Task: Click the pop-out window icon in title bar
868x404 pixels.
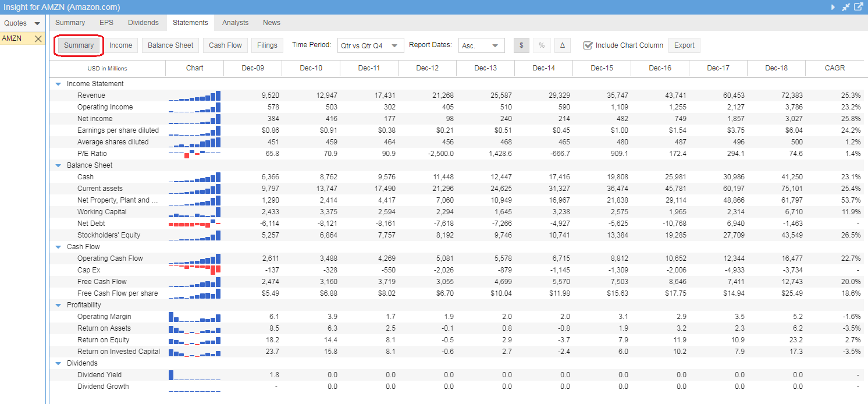Action: click(858, 7)
